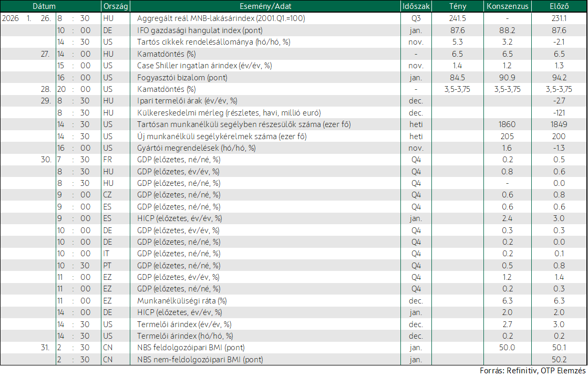Click the Előző column header
588x377 pixels.
(559, 6)
